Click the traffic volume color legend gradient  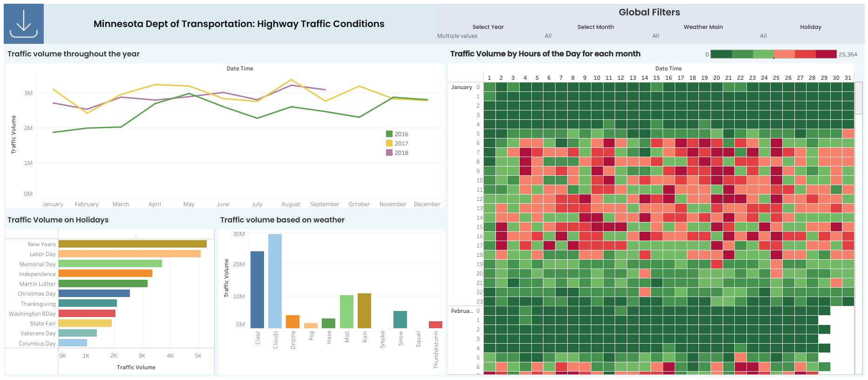(773, 54)
